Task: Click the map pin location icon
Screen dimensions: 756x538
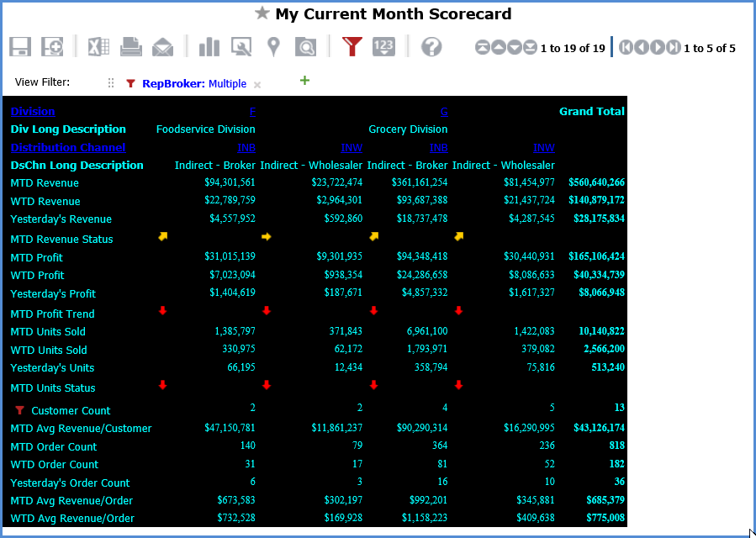Action: point(273,47)
